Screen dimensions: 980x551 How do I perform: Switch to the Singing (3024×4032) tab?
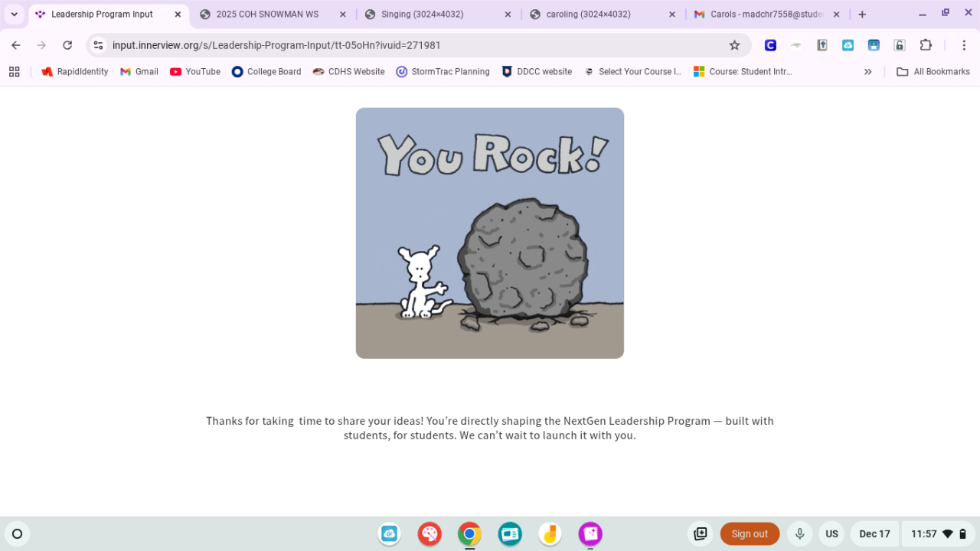(x=439, y=15)
